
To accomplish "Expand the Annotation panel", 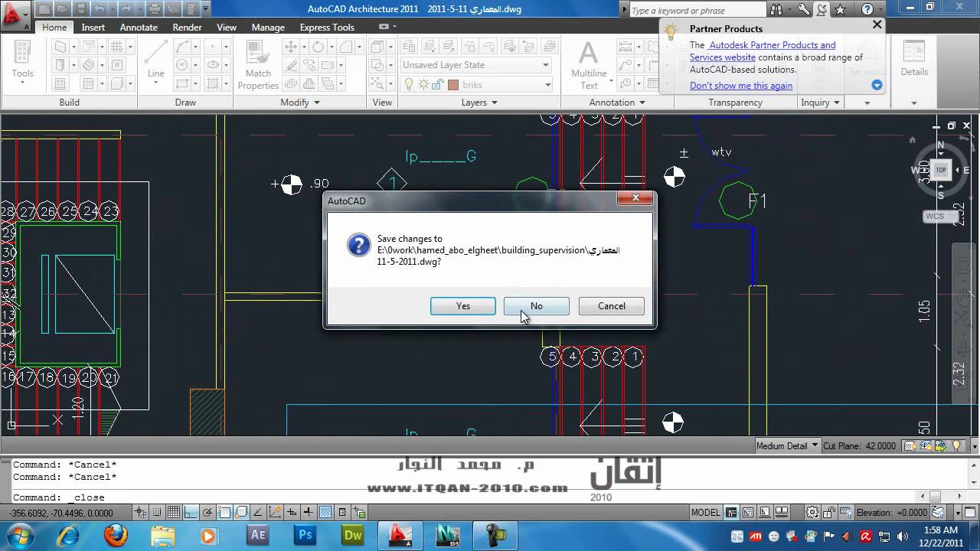I will tap(617, 102).
